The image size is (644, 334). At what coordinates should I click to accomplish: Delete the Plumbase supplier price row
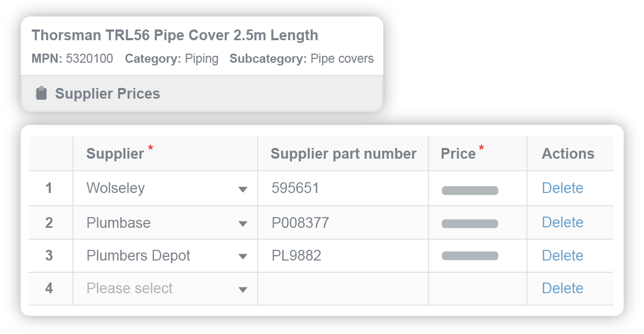pos(563,222)
